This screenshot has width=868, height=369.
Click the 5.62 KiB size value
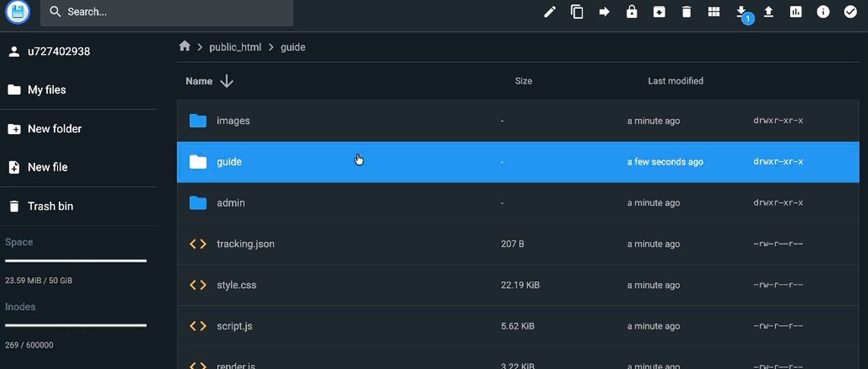(518, 326)
